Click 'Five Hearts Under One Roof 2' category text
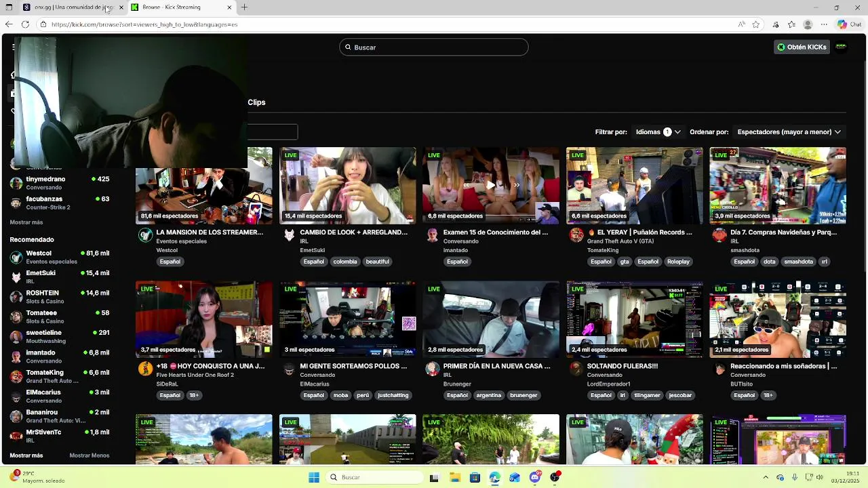 [195, 375]
